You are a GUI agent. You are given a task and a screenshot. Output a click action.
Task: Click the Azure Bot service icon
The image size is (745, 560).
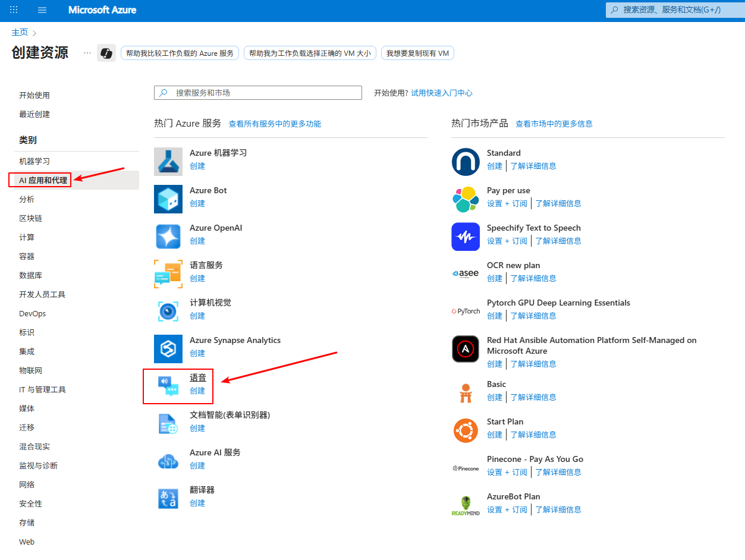click(168, 199)
